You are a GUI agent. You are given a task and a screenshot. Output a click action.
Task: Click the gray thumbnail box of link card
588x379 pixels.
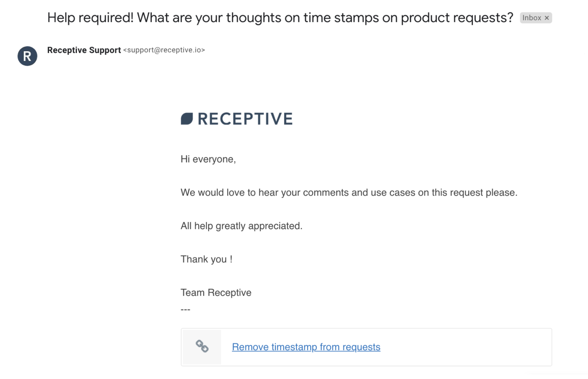coord(202,347)
